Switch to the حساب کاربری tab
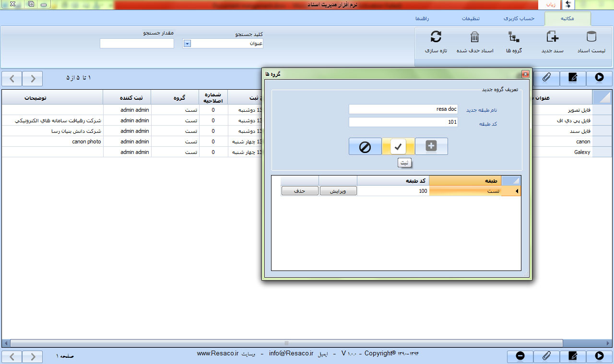 [x=519, y=19]
